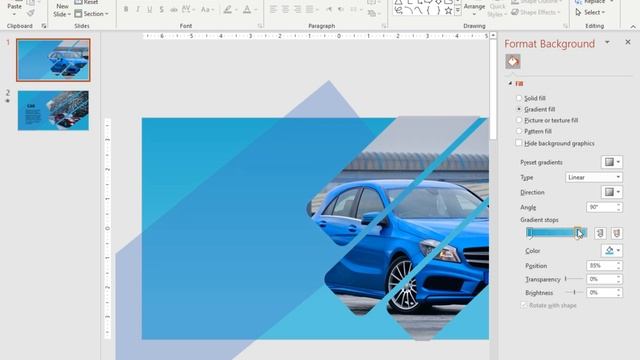
Task: Justify text in Paragraph group
Action: tap(310, 9)
